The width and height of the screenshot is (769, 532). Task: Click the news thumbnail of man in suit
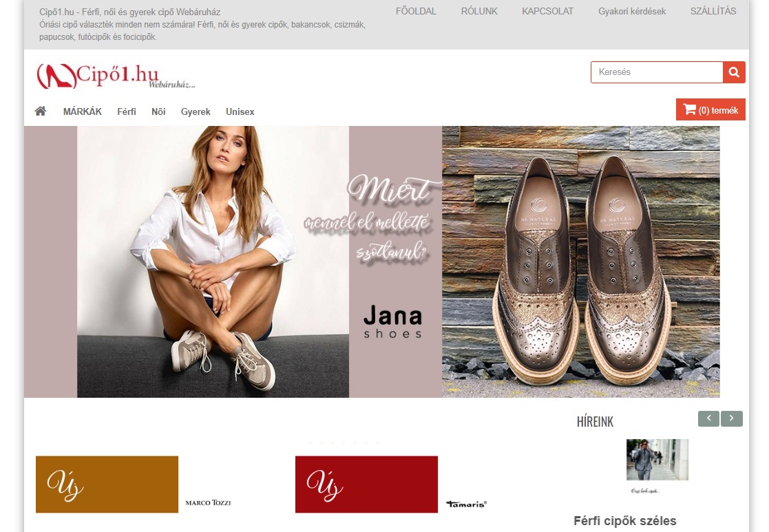[657, 460]
